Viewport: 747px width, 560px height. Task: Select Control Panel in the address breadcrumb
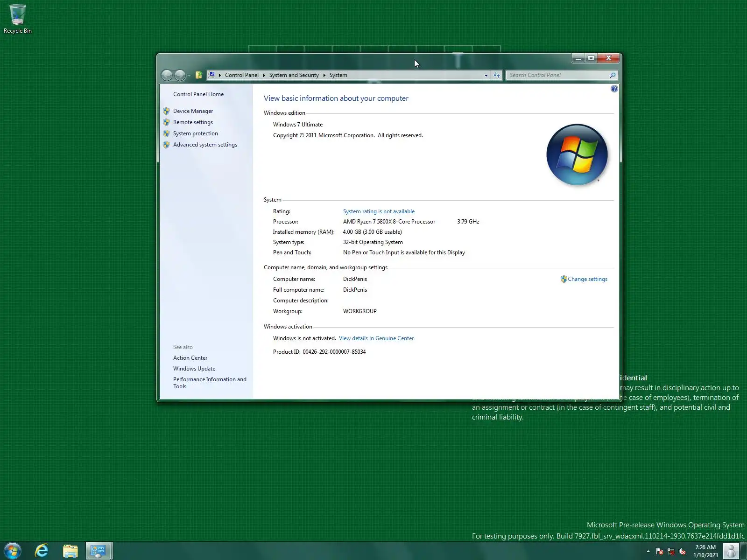click(241, 75)
